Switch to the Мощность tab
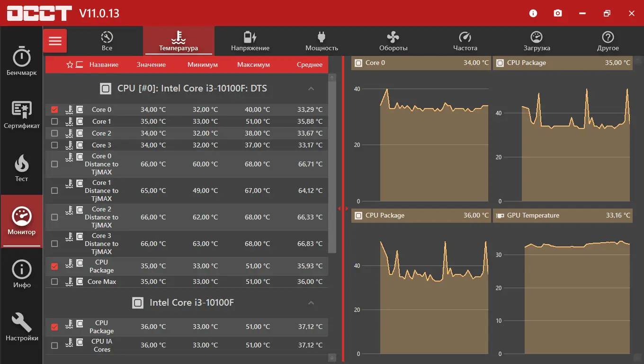 point(322,41)
